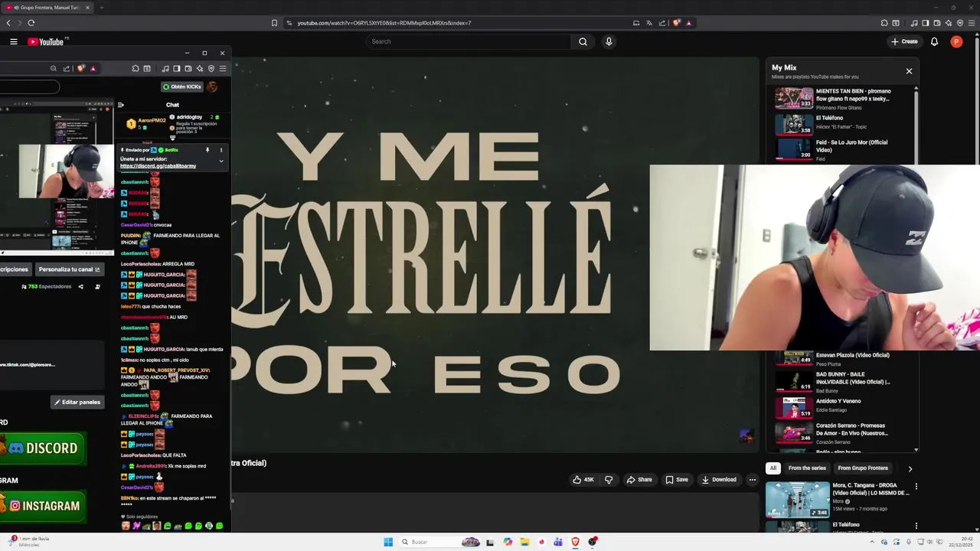
Task: Open the Brave playlist music note icon
Action: [914, 23]
